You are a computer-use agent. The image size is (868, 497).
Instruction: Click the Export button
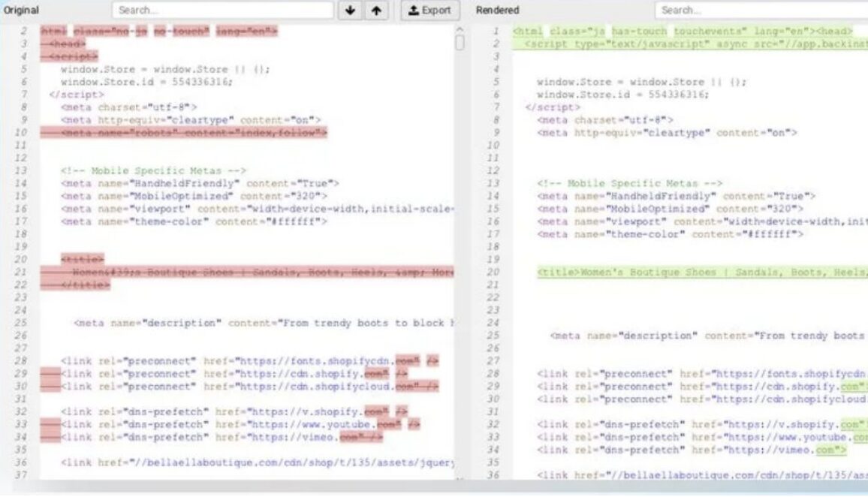(429, 10)
